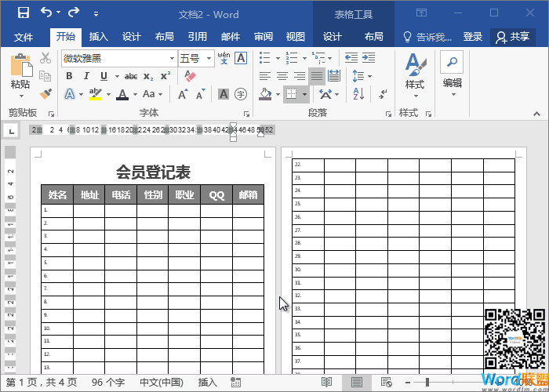Toggle italic formatting
The width and height of the screenshot is (549, 392).
coord(86,76)
